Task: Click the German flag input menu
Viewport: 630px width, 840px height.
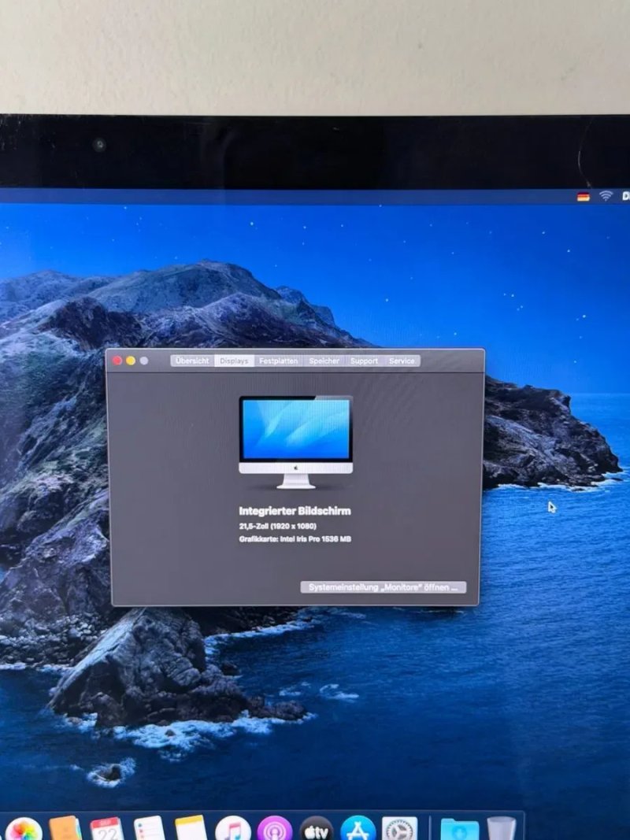Action: (584, 197)
